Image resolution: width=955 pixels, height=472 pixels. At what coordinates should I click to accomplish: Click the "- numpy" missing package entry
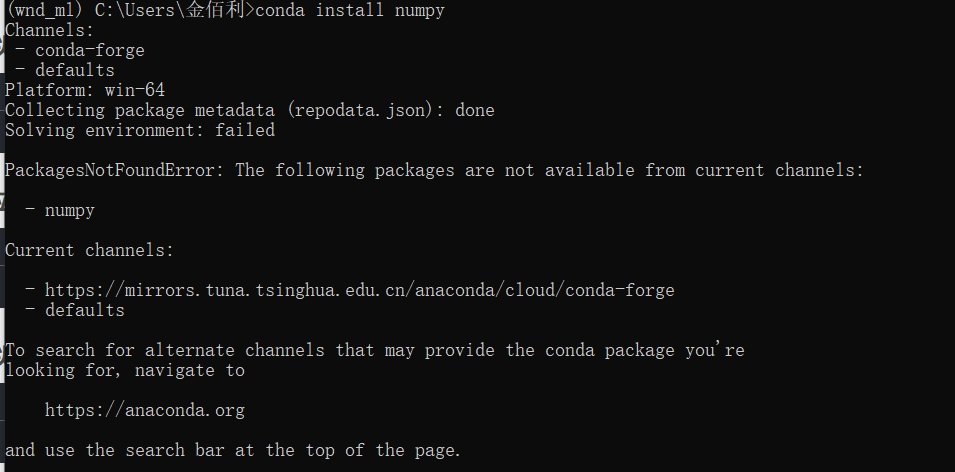click(x=60, y=210)
